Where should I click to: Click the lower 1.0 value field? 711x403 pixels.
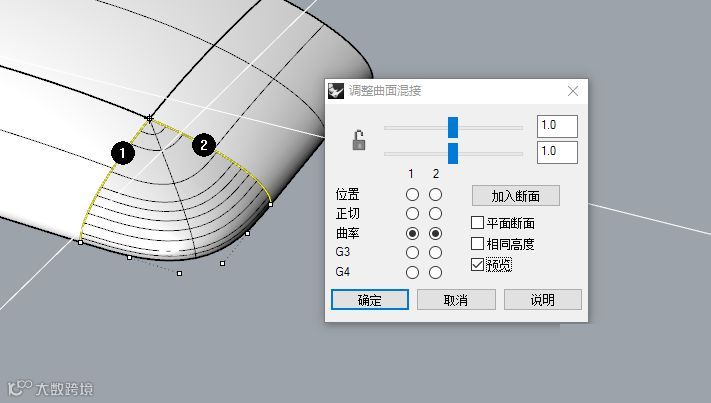point(557,152)
